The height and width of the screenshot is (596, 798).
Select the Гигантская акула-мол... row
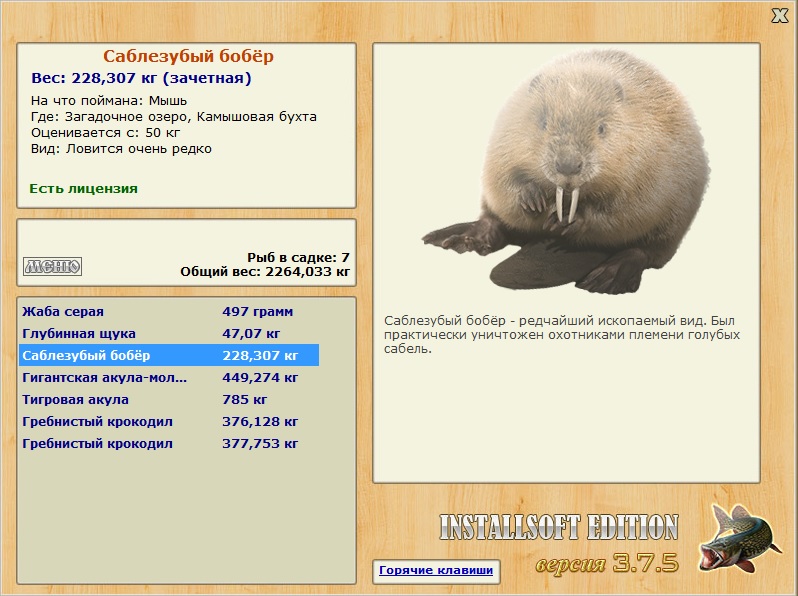click(x=169, y=378)
